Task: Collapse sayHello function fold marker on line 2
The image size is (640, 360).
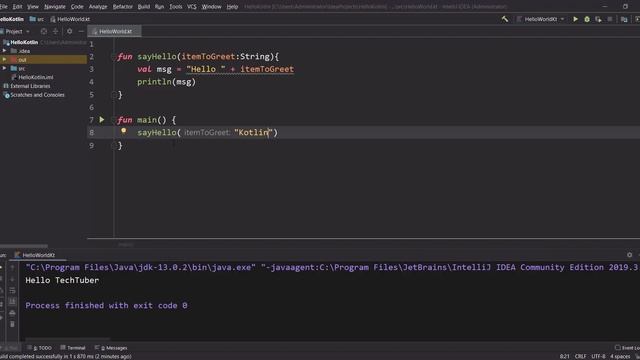Action: click(114, 57)
